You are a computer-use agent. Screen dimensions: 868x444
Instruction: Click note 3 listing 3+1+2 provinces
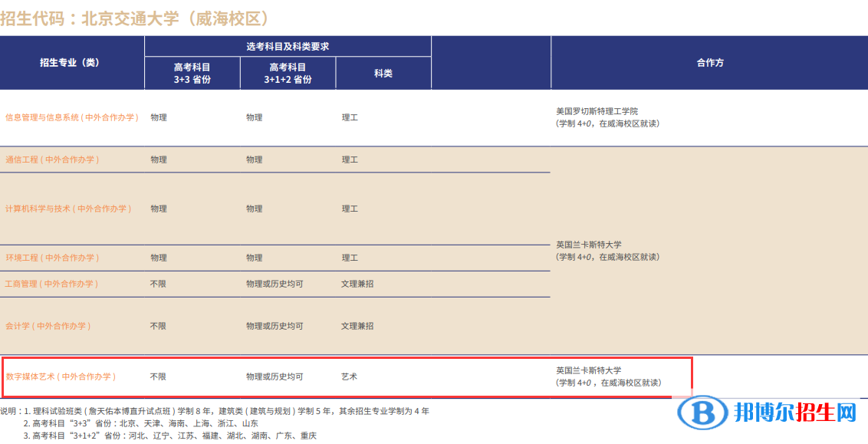(170, 436)
